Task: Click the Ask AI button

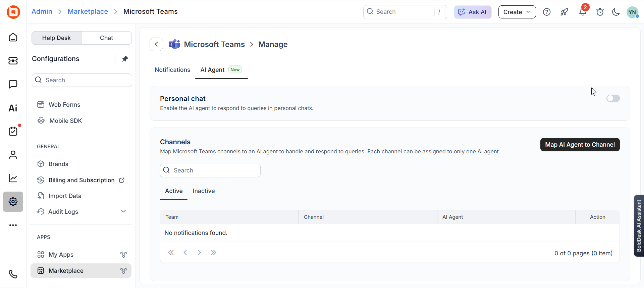Action: [x=473, y=12]
